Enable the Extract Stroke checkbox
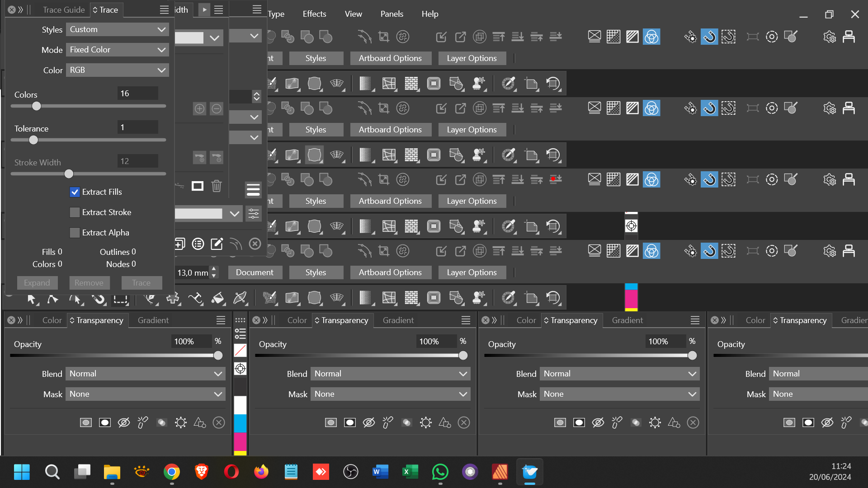Image resolution: width=868 pixels, height=488 pixels. point(75,212)
